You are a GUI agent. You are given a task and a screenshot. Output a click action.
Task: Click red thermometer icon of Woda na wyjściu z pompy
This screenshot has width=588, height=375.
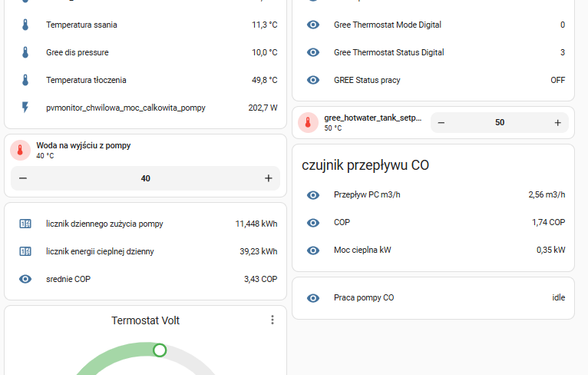(20, 150)
